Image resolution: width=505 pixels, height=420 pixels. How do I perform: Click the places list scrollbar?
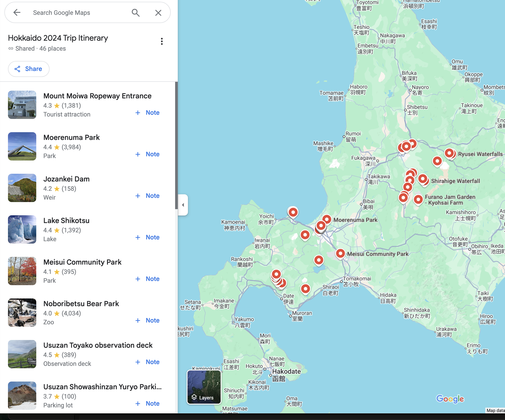point(176,145)
